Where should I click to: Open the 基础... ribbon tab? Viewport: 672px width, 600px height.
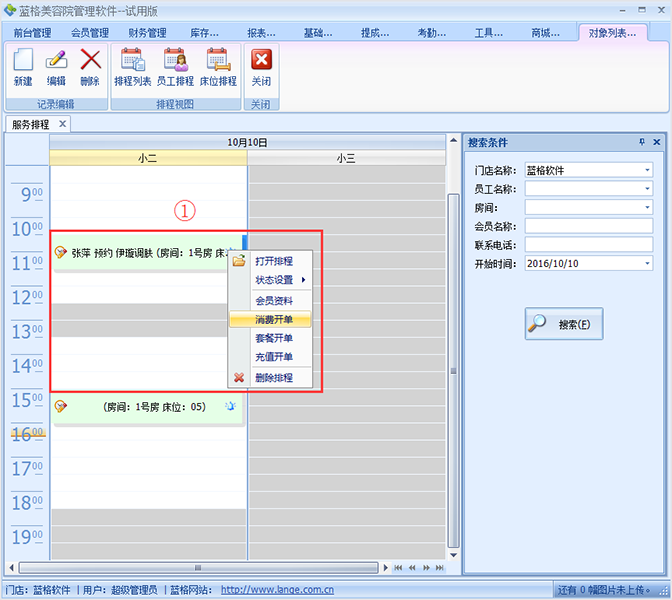click(x=318, y=33)
